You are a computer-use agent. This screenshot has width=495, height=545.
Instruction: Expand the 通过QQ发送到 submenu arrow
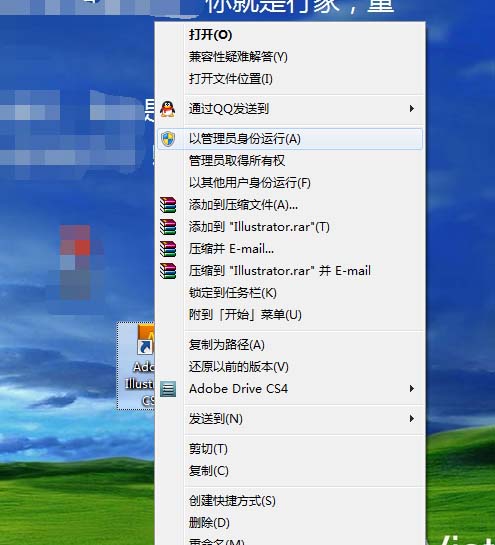[x=412, y=108]
